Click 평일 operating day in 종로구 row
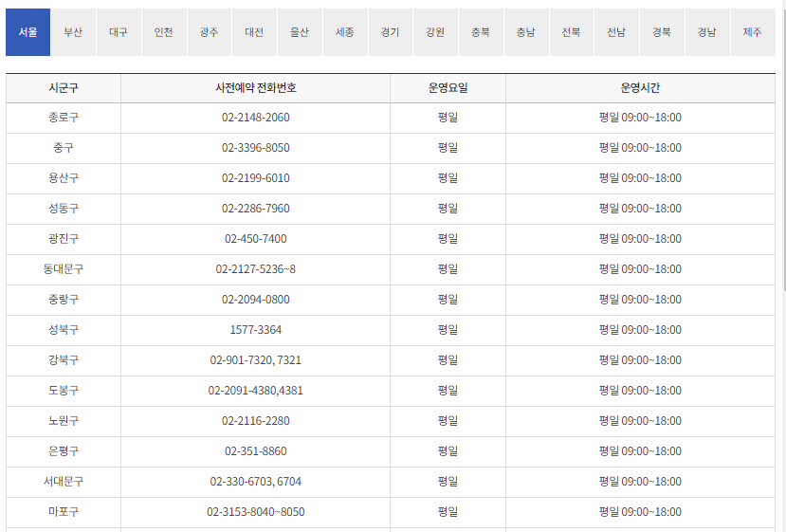The width and height of the screenshot is (786, 532). click(448, 118)
